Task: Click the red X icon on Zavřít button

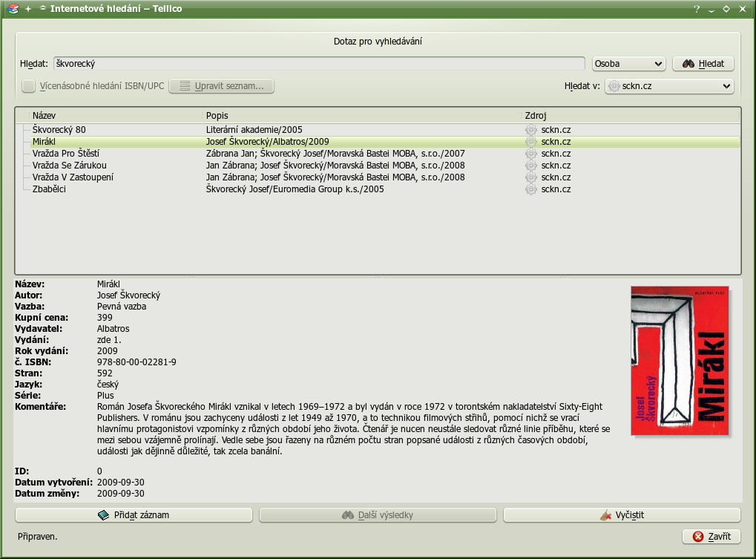Action: click(697, 536)
